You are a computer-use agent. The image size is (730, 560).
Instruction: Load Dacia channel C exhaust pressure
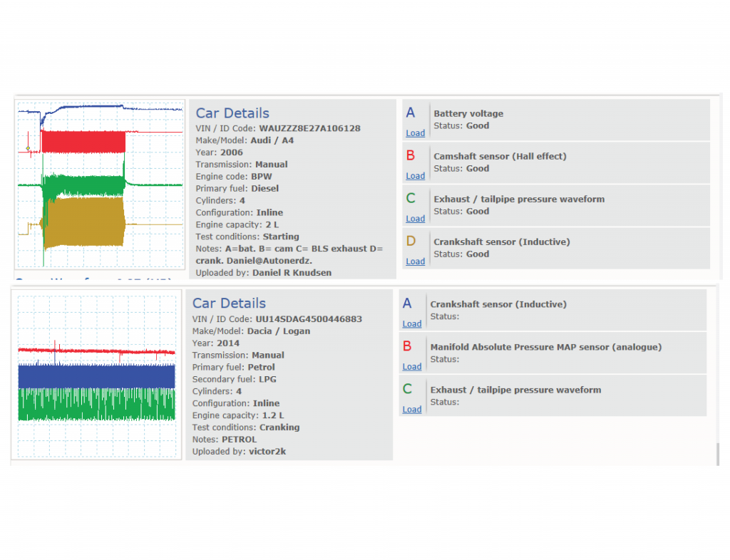point(412,409)
